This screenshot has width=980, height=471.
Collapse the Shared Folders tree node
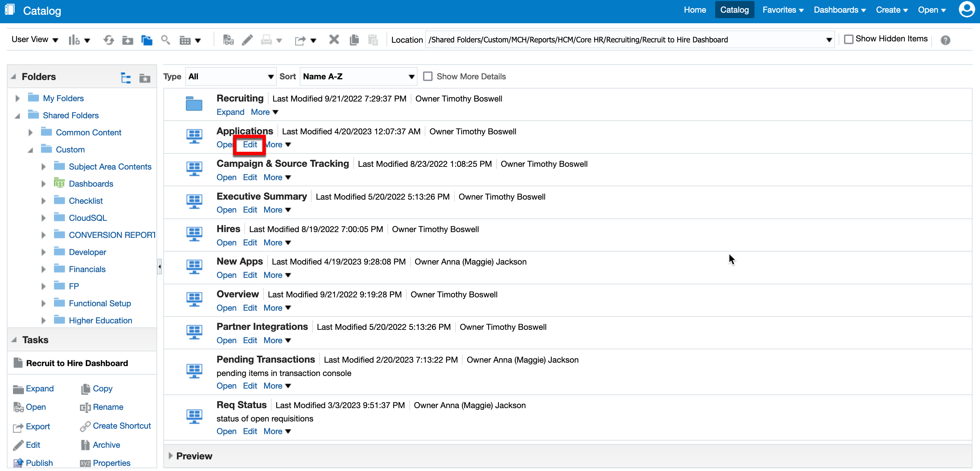pyautogui.click(x=17, y=115)
